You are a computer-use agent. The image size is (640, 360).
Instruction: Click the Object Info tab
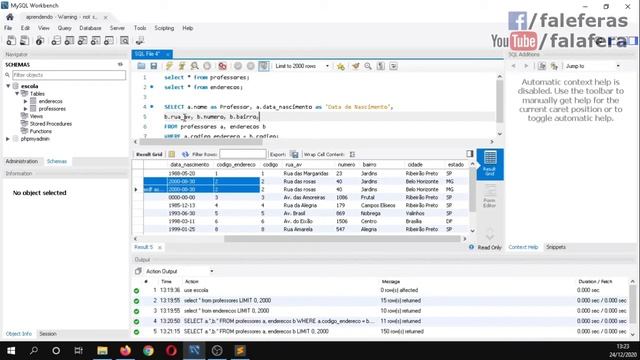[x=19, y=334]
